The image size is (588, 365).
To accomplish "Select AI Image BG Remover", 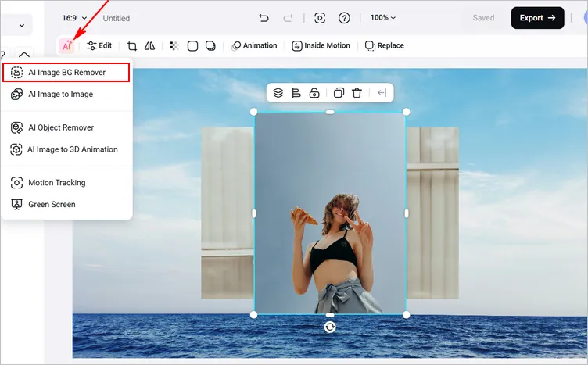I will coord(66,73).
